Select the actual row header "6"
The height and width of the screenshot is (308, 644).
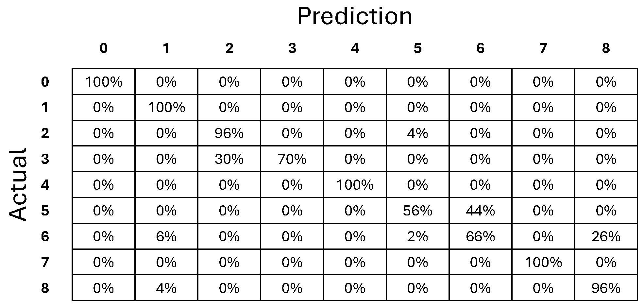click(x=45, y=237)
